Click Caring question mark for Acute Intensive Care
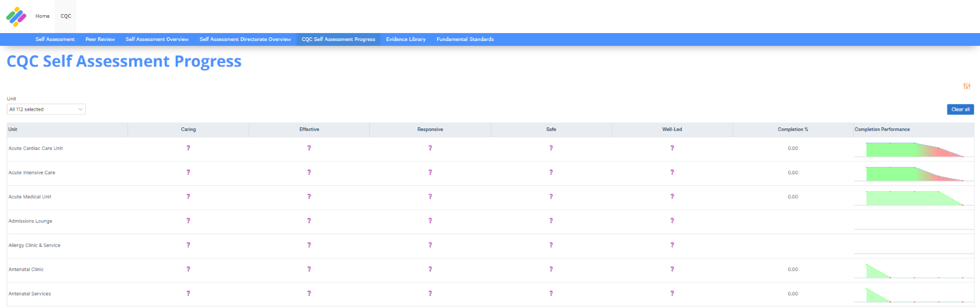The width and height of the screenshot is (980, 307). point(188,172)
